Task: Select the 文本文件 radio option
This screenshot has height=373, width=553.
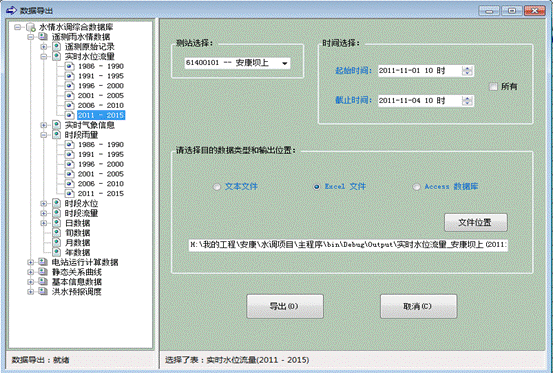Action: [217, 187]
